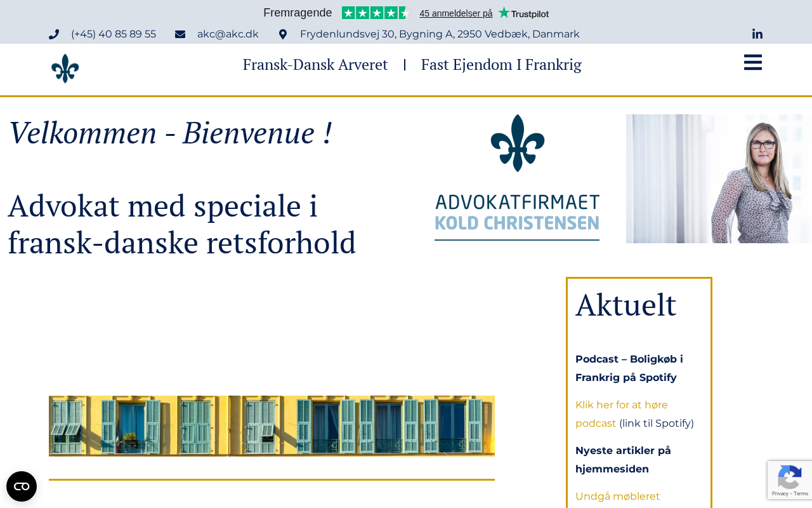
Task: Click the fleur-de-lis logo in header
Action: point(65,69)
